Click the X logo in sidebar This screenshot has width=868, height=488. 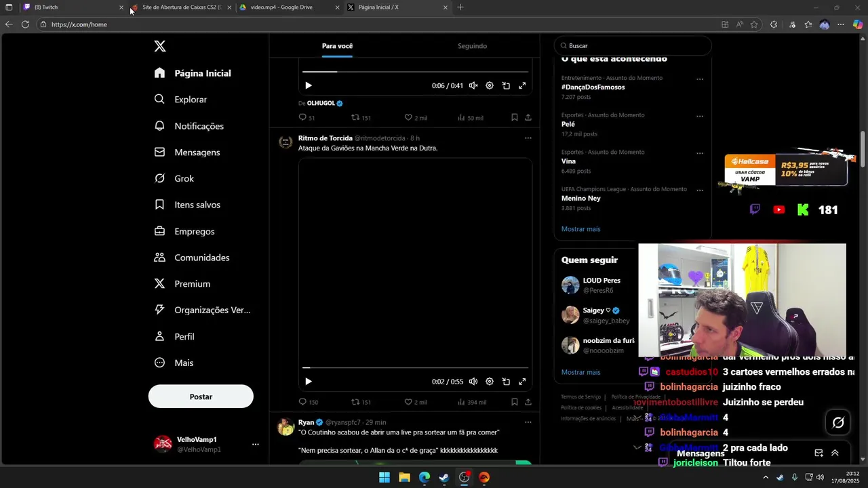coord(160,46)
